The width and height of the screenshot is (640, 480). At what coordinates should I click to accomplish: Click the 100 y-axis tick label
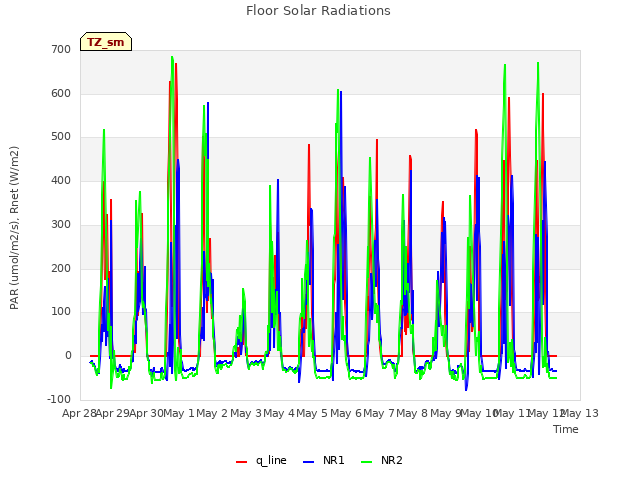(61, 312)
